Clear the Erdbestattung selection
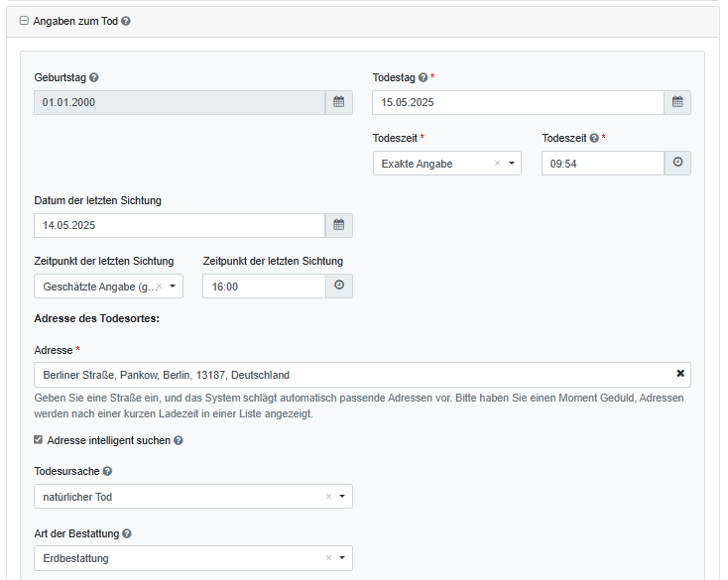Screen dimensions: 728x580 click(x=328, y=558)
